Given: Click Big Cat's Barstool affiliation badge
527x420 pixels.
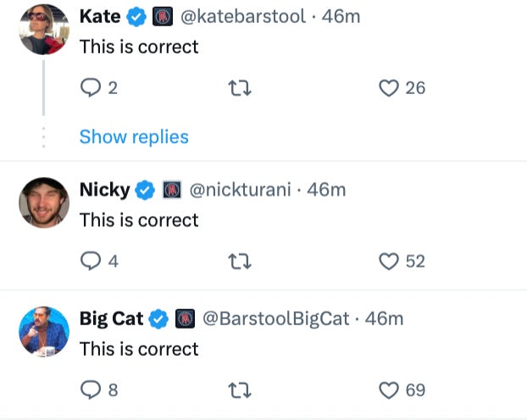Looking at the screenshot, I should pyautogui.click(x=185, y=318).
